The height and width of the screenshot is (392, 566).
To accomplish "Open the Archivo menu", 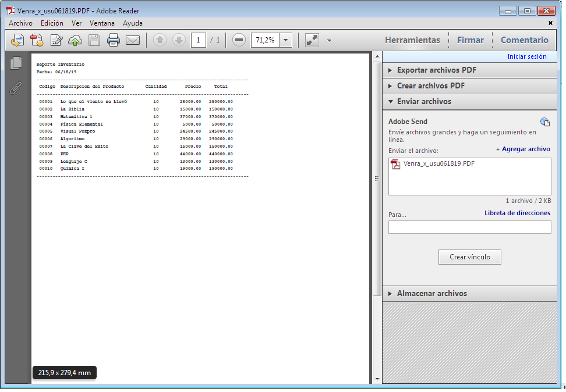I will tap(20, 23).
